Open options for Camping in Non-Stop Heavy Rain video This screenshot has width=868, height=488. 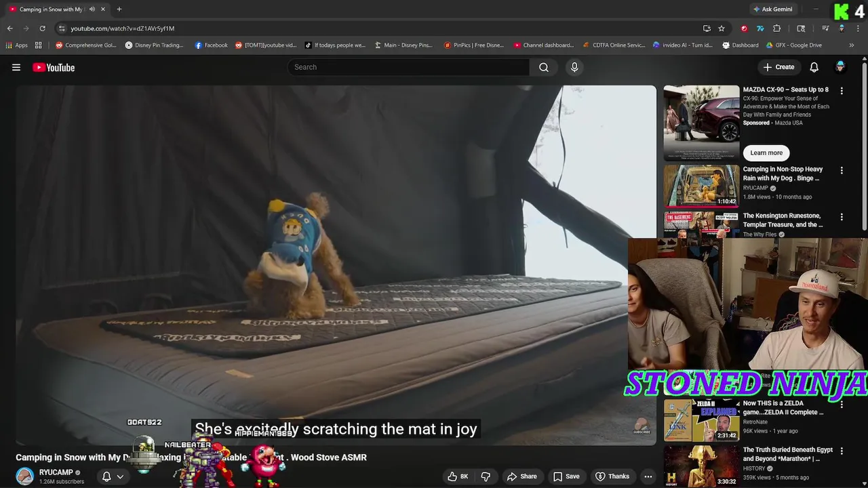point(842,171)
